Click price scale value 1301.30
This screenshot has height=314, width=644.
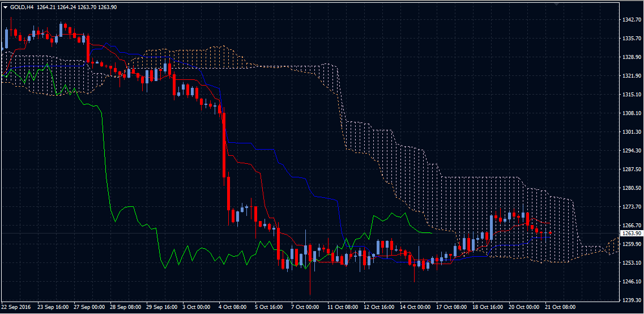[632, 132]
